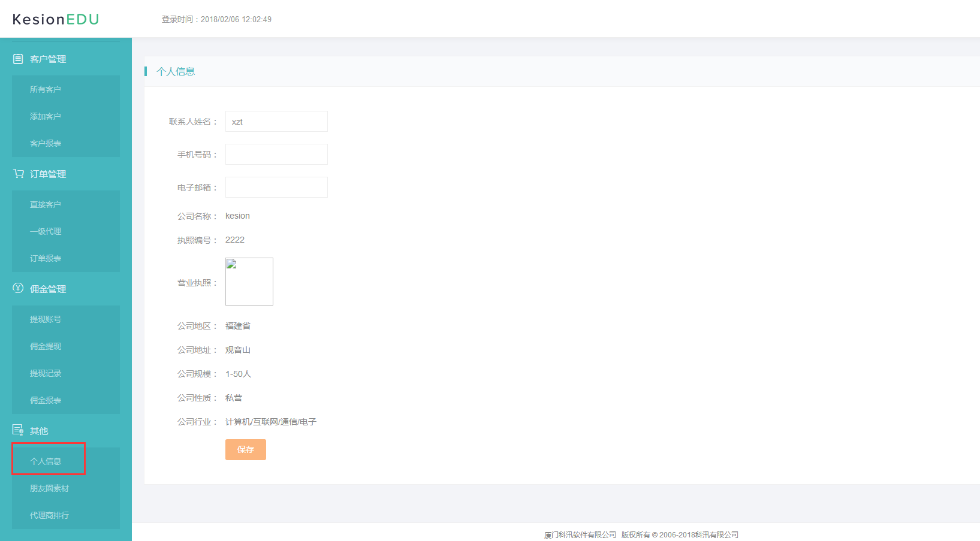Click the 佣金管理 yen coin icon
This screenshot has width=980, height=541.
pyautogui.click(x=18, y=288)
